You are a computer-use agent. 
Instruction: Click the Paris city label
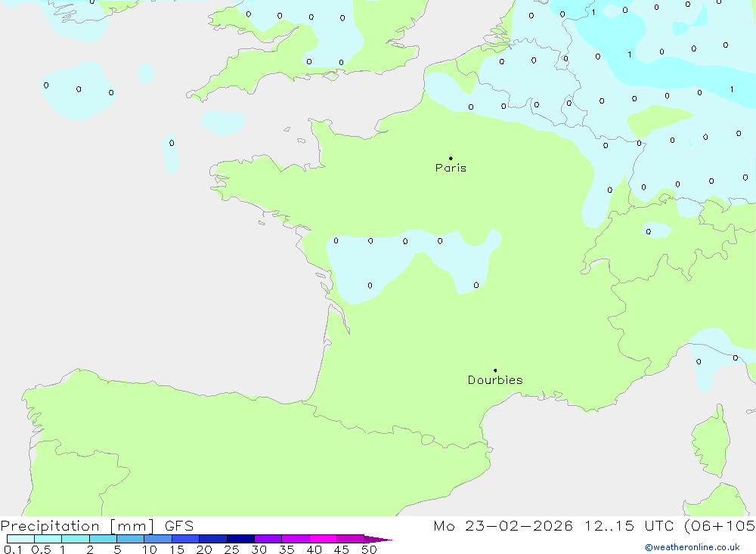tap(451, 168)
